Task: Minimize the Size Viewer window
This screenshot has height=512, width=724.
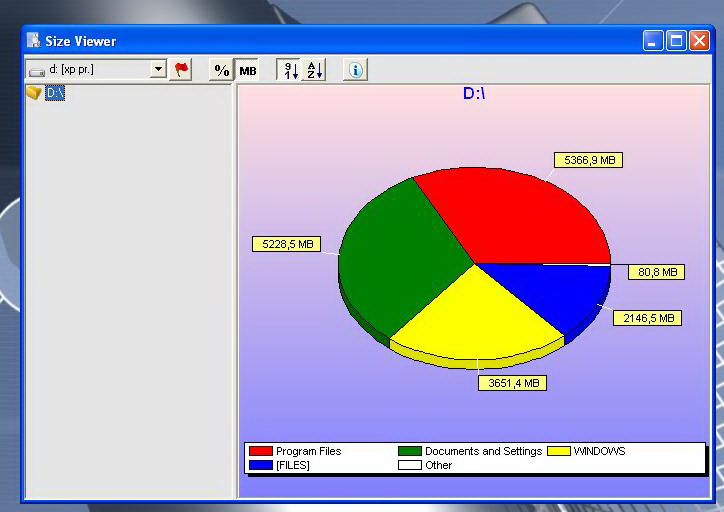Action: click(652, 41)
